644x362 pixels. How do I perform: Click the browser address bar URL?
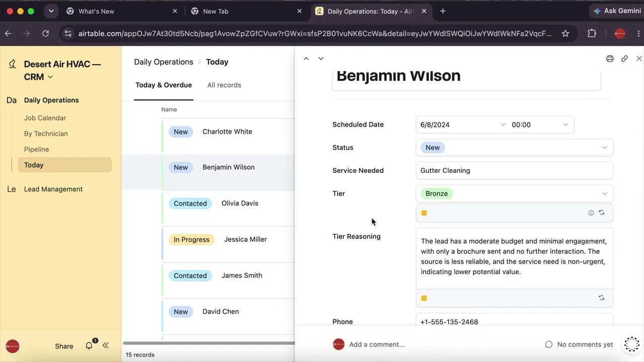point(315,34)
